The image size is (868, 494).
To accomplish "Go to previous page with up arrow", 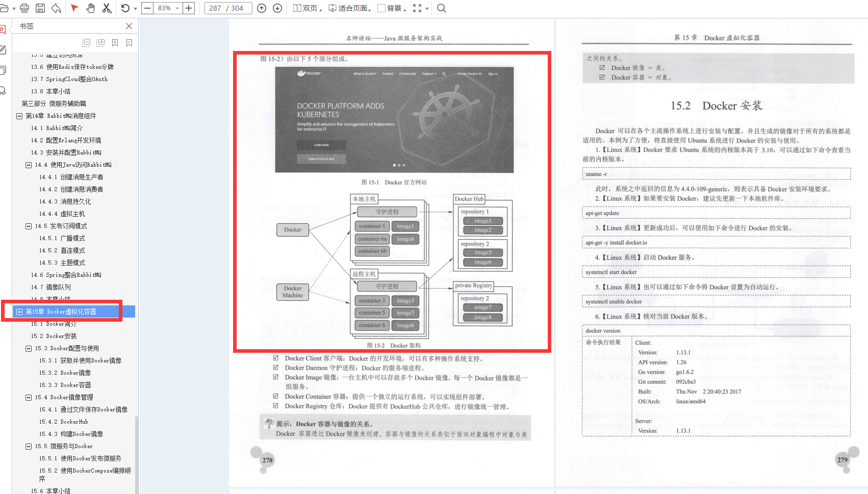I will pos(262,8).
